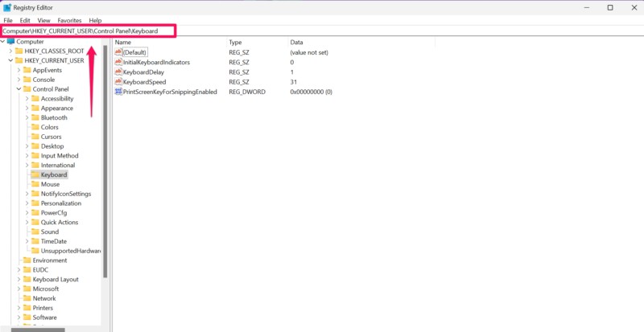The height and width of the screenshot is (332, 644).
Task: Select the Keyboard folder icon in tree
Action: [35, 174]
